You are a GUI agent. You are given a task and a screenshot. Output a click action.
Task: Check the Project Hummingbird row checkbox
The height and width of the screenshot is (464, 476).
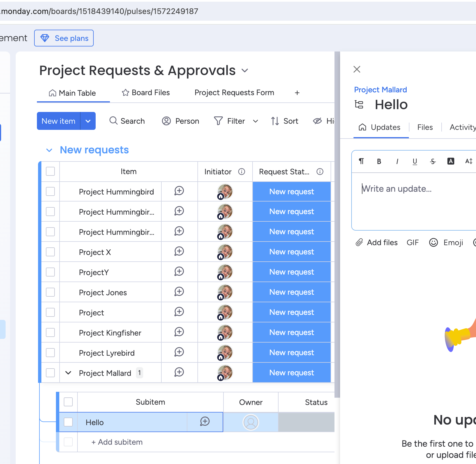point(50,191)
